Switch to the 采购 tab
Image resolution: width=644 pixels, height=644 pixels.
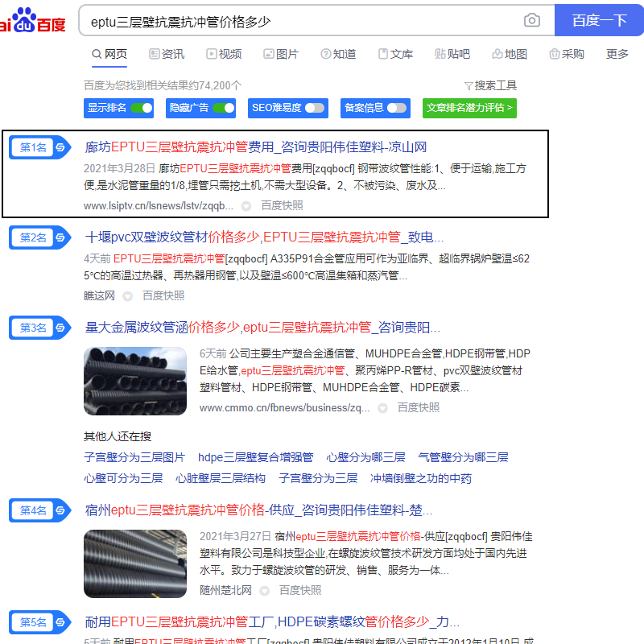pos(567,54)
